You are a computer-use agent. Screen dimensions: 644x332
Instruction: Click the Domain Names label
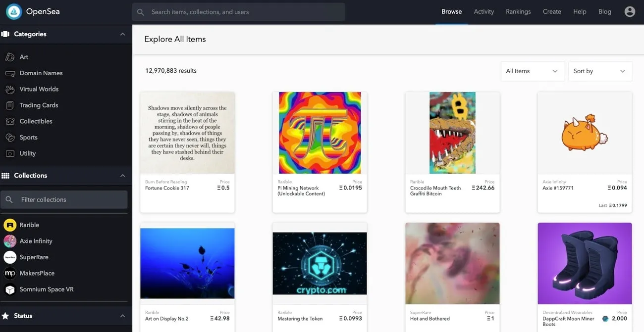pyautogui.click(x=41, y=73)
